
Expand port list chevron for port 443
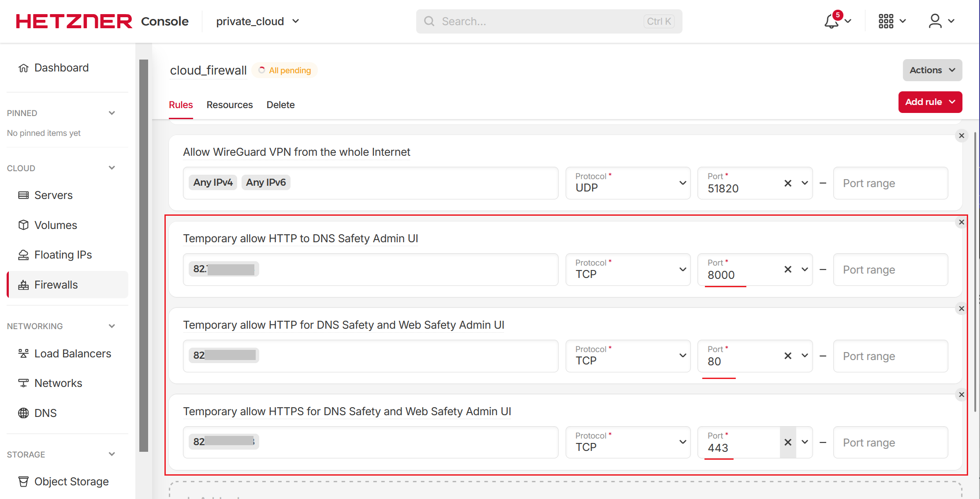(x=805, y=442)
